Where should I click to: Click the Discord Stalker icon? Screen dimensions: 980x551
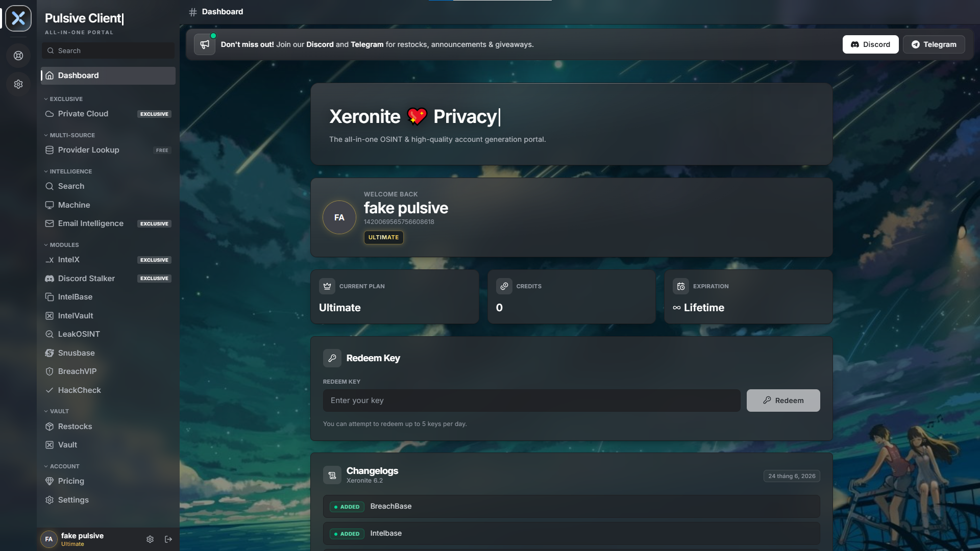[x=50, y=279]
